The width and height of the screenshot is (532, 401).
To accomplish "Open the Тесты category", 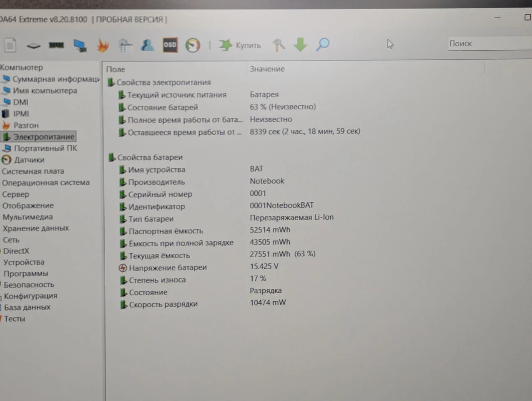I will pos(15,319).
